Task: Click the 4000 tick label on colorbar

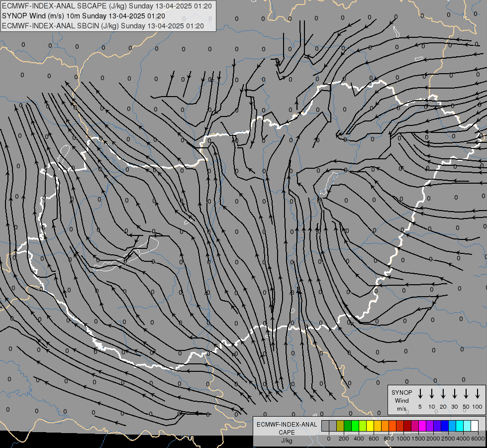Action: click(x=463, y=439)
